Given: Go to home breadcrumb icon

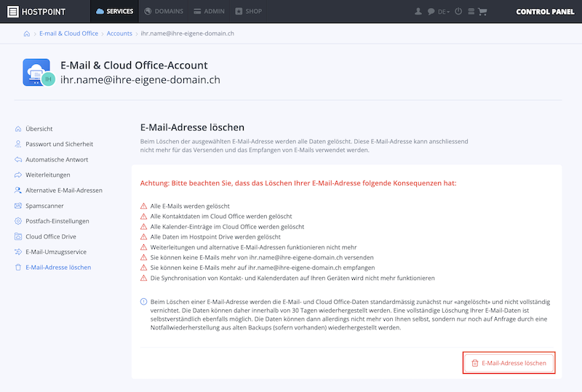Looking at the screenshot, I should tap(27, 33).
